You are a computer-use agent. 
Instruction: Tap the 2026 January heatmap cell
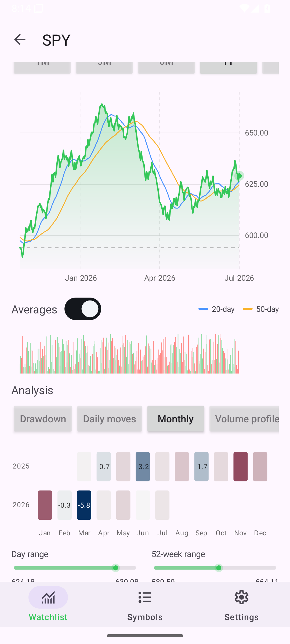(x=45, y=505)
